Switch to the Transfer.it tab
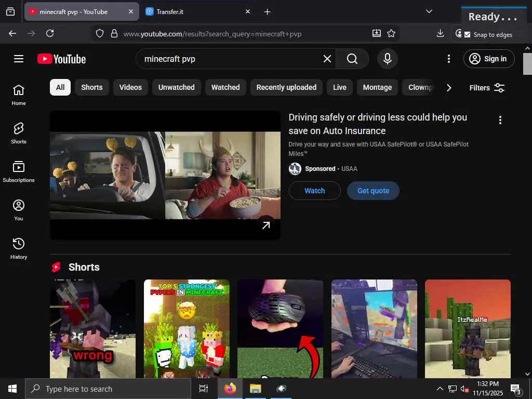 (198, 11)
